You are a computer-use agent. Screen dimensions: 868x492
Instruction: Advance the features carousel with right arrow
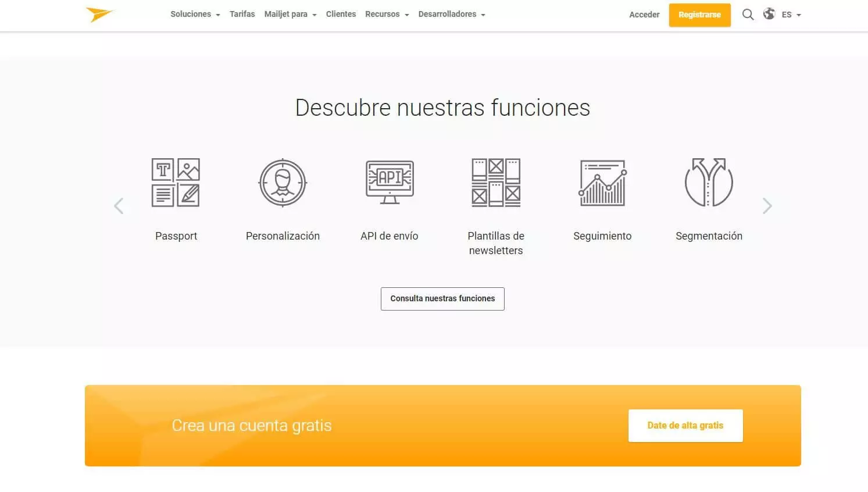(x=767, y=206)
